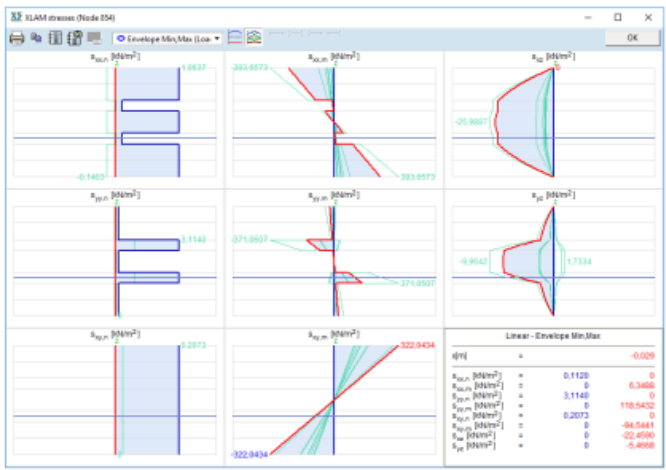Click the Linear - Envelope Min,Max results header
This screenshot has height=470, width=666.
553,337
